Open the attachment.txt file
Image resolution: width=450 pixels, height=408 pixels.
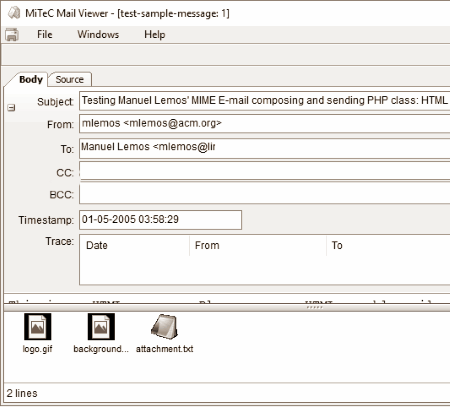(x=164, y=333)
